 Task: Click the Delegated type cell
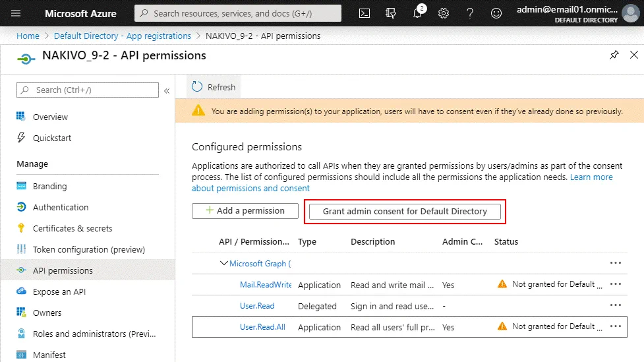click(x=317, y=306)
